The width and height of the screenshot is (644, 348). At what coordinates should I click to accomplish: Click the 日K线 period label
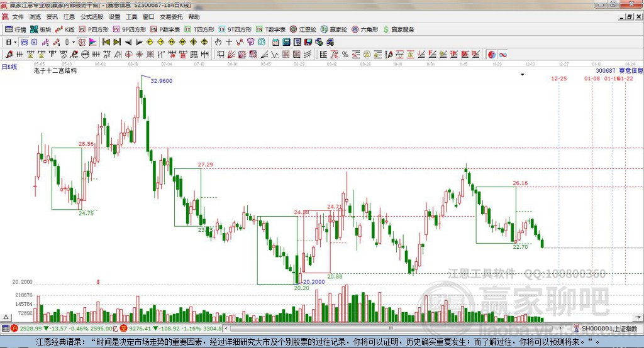[9, 67]
